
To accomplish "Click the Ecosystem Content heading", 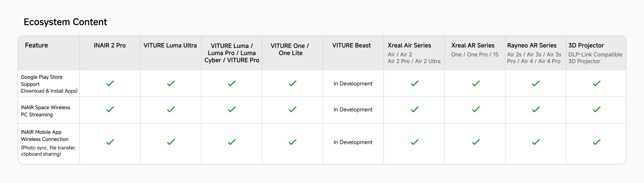I will (65, 22).
